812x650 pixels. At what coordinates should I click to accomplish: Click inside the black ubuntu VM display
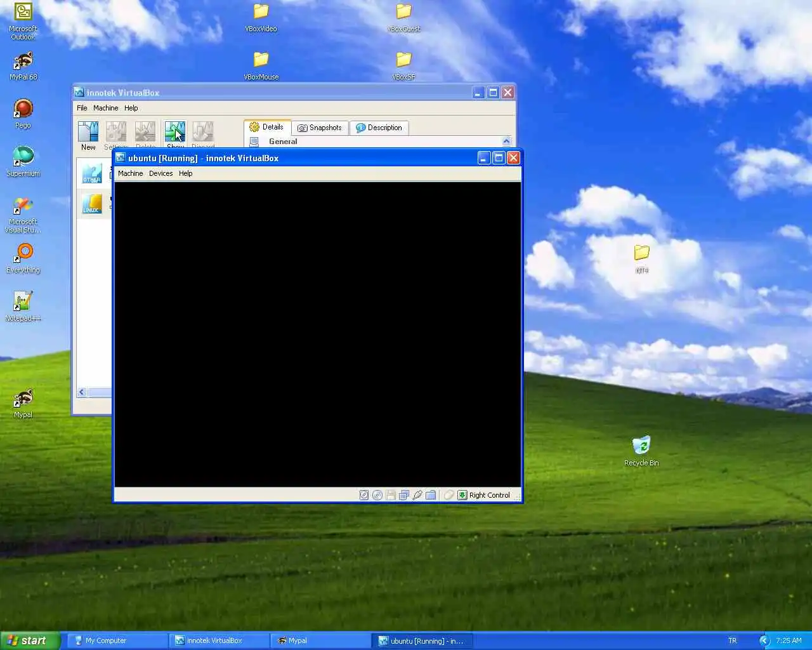tap(318, 335)
